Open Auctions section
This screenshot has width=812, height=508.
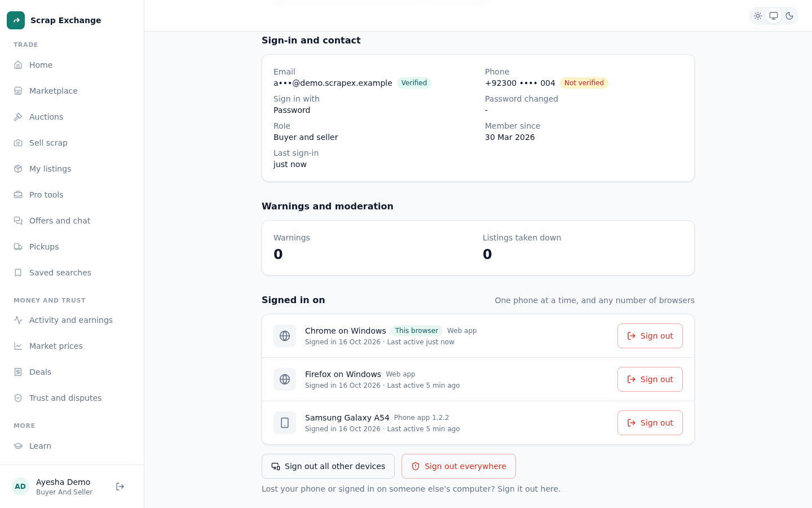tap(72, 117)
